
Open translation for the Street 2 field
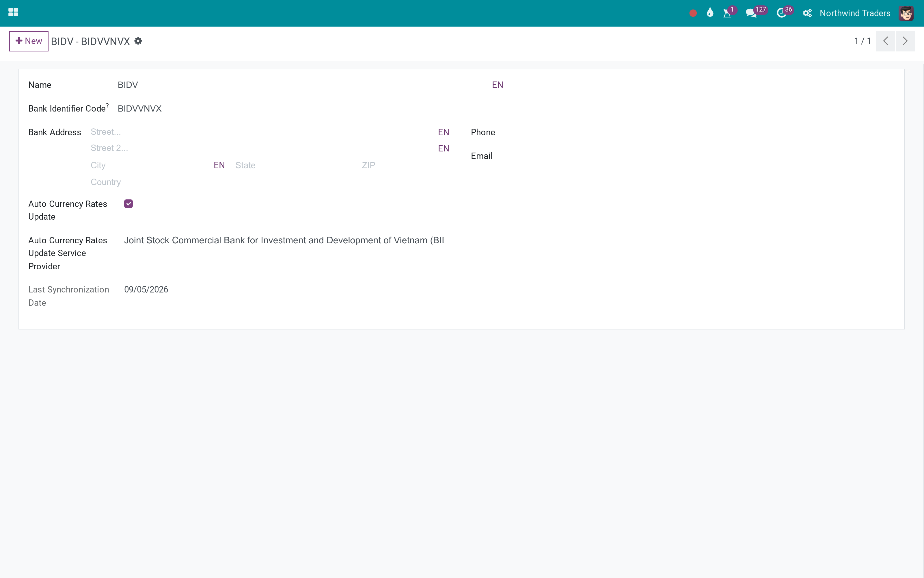(443, 148)
